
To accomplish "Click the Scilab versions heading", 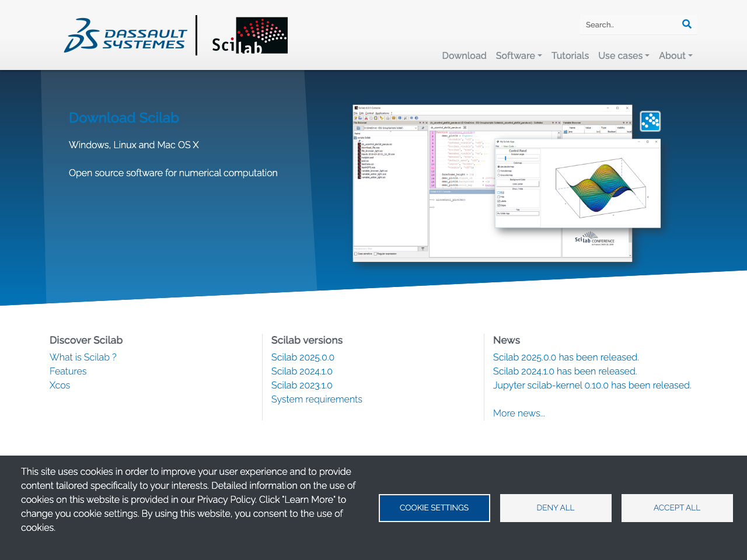I will (307, 340).
